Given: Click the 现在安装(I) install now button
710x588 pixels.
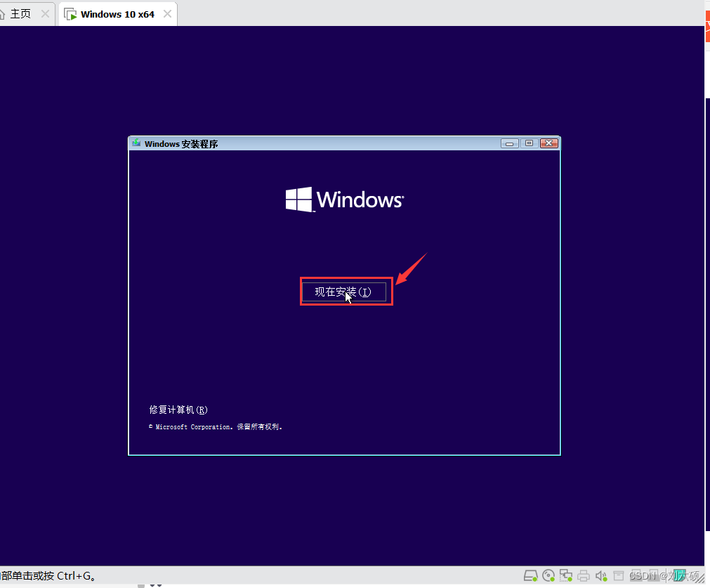Looking at the screenshot, I should tap(344, 292).
